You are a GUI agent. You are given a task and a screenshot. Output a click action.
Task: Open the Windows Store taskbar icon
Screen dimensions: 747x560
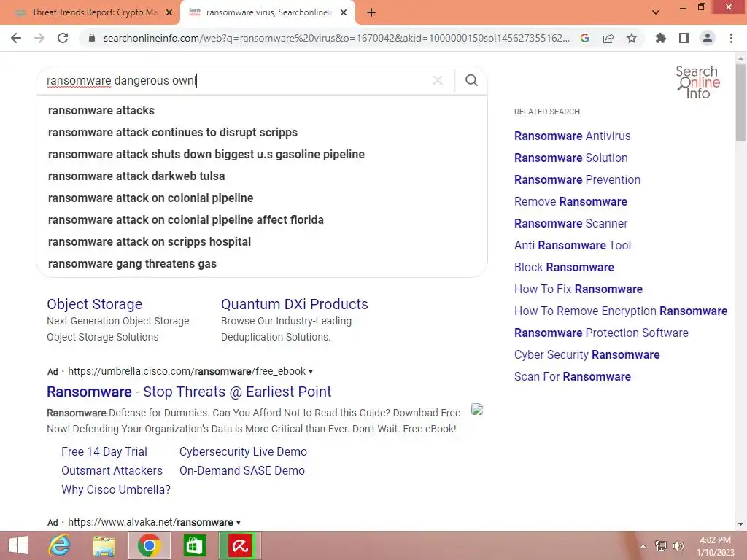(x=194, y=545)
